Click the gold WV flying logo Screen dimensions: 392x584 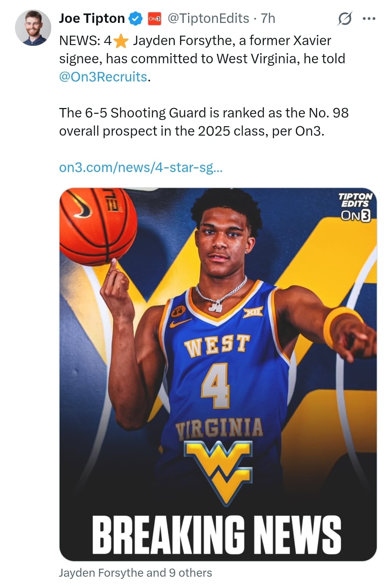pos(218,472)
